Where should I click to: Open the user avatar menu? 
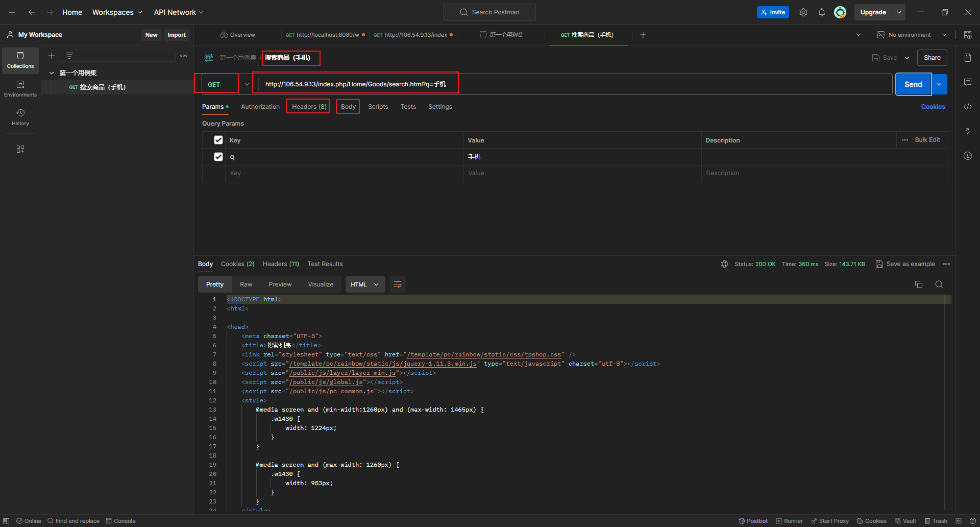pyautogui.click(x=840, y=12)
